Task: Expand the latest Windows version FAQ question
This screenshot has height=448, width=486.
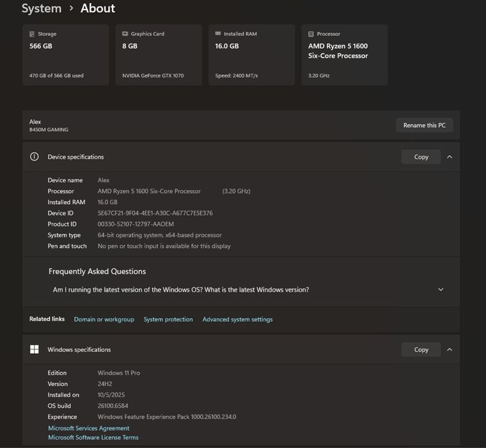Action: [x=441, y=290]
